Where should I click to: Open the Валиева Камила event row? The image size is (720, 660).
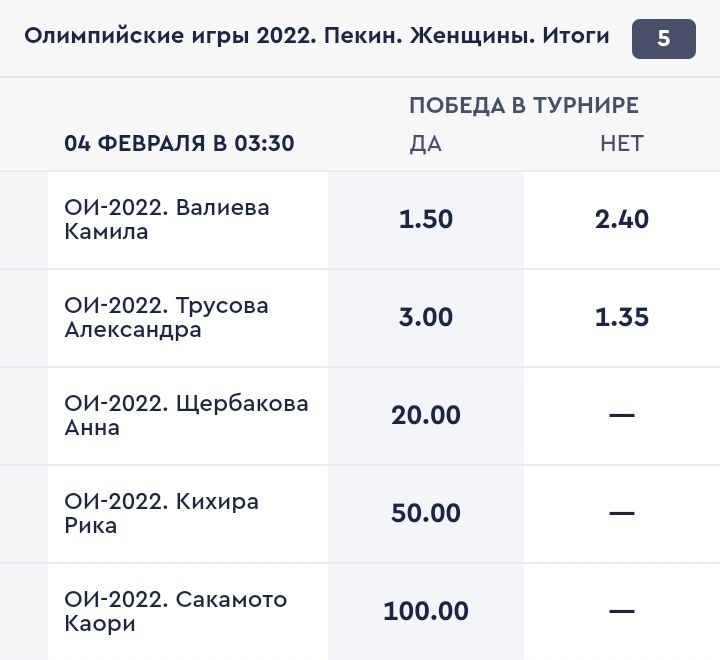(167, 219)
